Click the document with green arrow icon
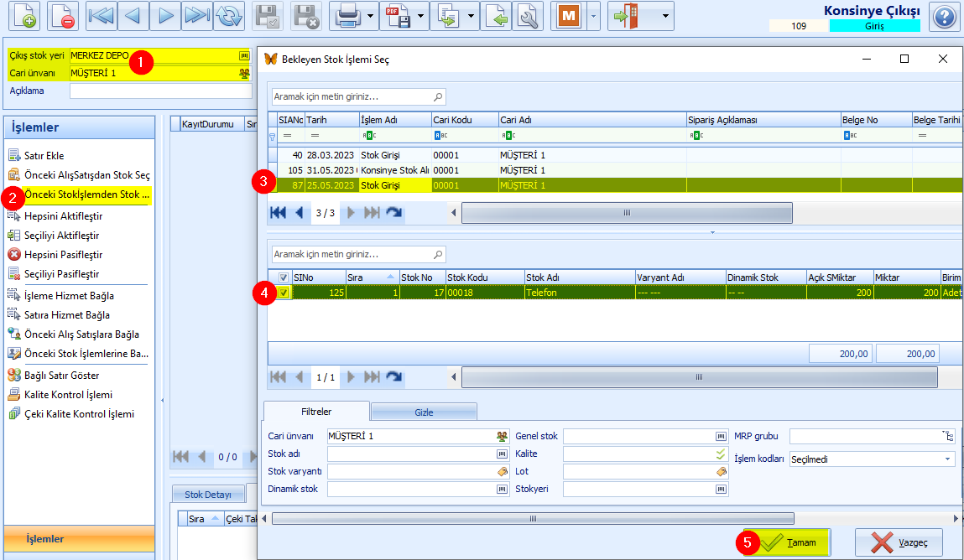The height and width of the screenshot is (560, 964). tap(496, 16)
